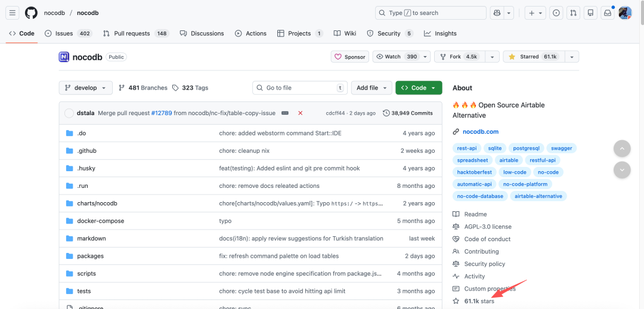The width and height of the screenshot is (644, 309).
Task: Open the scripts folder
Action: click(x=86, y=274)
